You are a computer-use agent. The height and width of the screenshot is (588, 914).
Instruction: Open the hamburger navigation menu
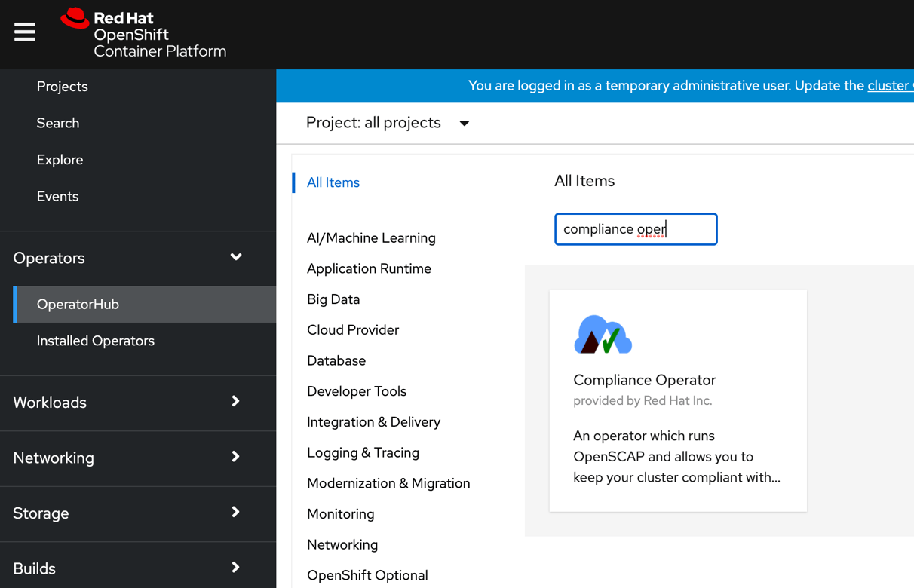click(25, 32)
